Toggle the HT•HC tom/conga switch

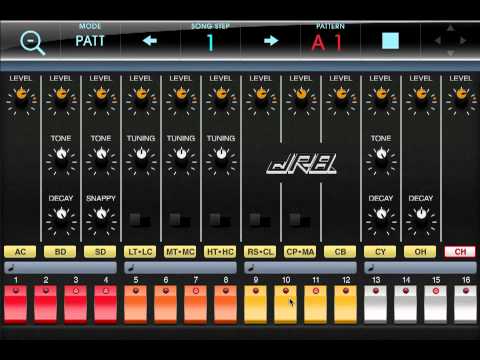coord(220,220)
